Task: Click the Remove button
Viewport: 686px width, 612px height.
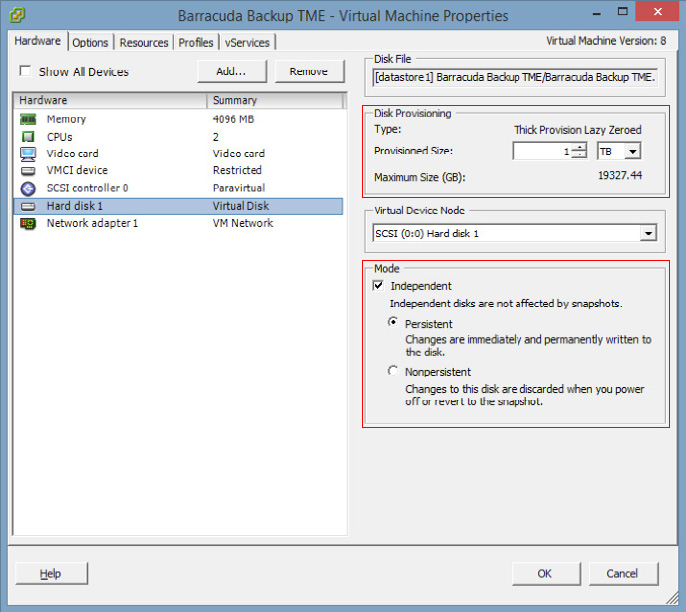Action: tap(309, 71)
